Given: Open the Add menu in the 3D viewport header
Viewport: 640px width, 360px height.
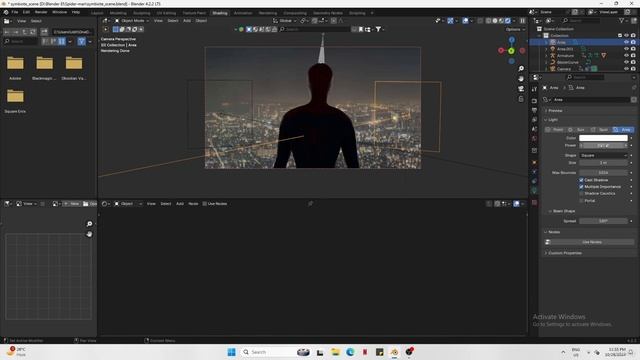Looking at the screenshot, I should coord(187,20).
